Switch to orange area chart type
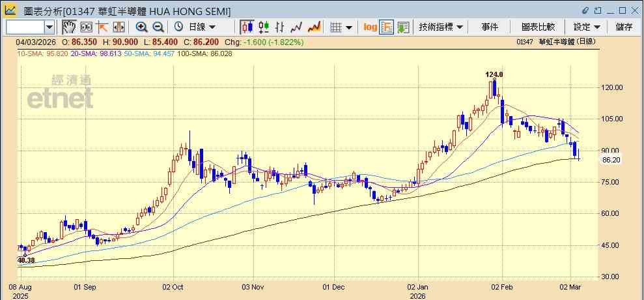 pyautogui.click(x=315, y=27)
